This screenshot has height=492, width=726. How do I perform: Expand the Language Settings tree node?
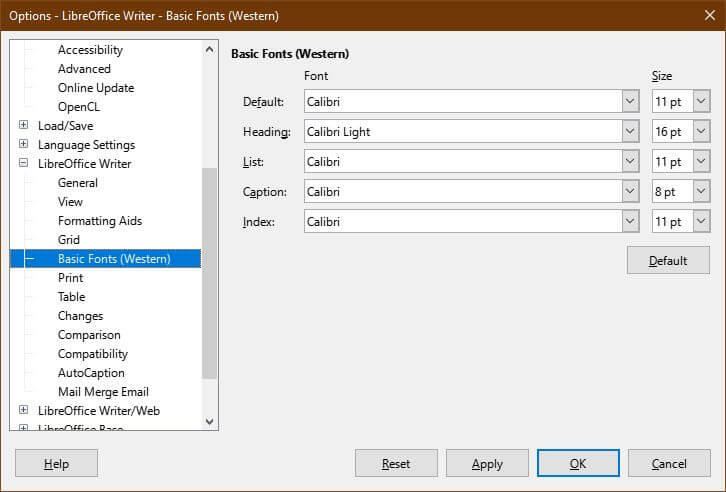pos(23,145)
